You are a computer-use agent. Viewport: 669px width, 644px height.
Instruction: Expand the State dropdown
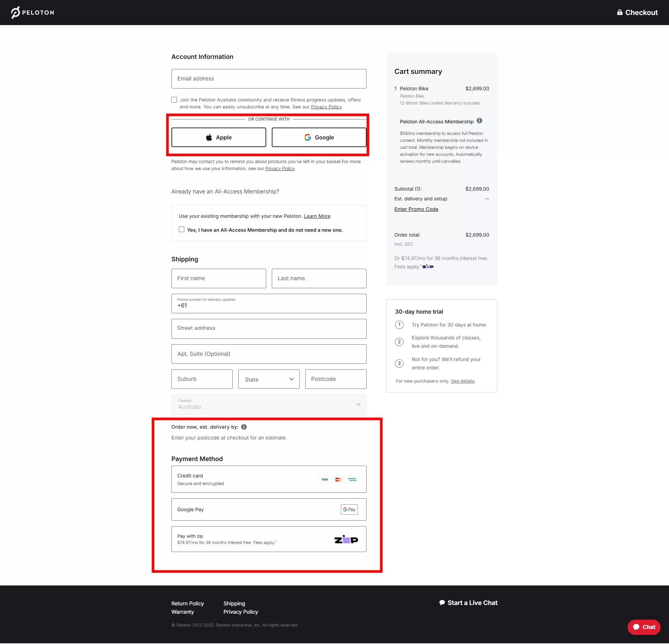tap(269, 379)
